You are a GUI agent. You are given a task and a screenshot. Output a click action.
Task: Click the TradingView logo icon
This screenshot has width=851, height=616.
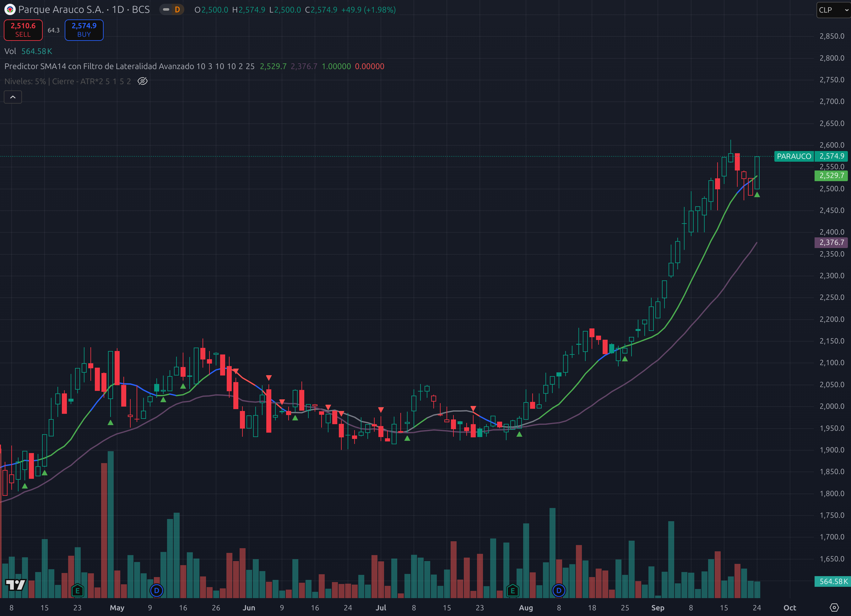tap(16, 584)
